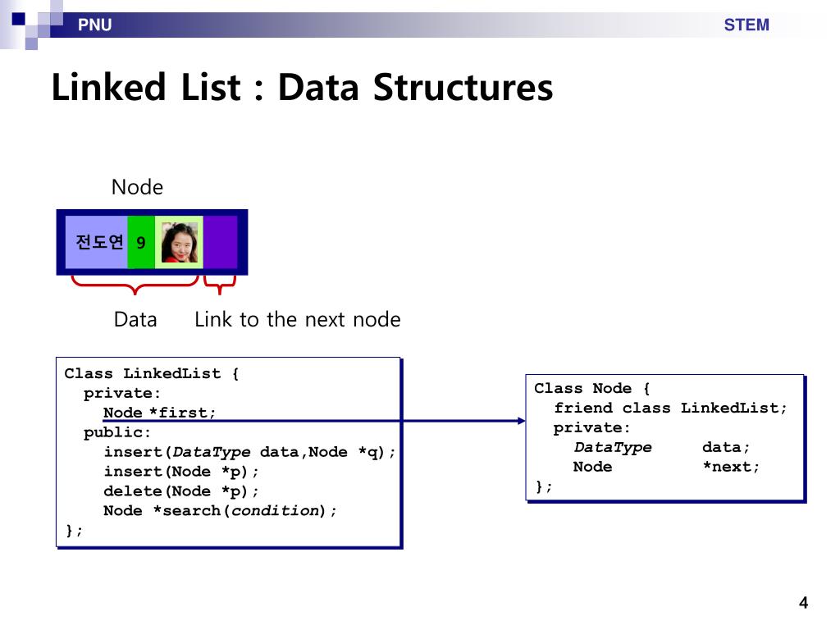Click the portrait photo inside the node
Image resolution: width=840 pixels, height=630 pixels.
pos(180,242)
